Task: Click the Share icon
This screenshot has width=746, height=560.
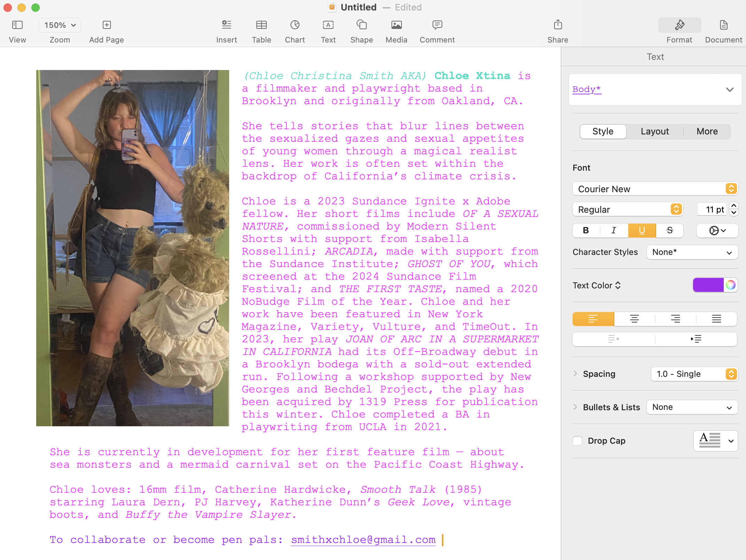Action: (558, 25)
